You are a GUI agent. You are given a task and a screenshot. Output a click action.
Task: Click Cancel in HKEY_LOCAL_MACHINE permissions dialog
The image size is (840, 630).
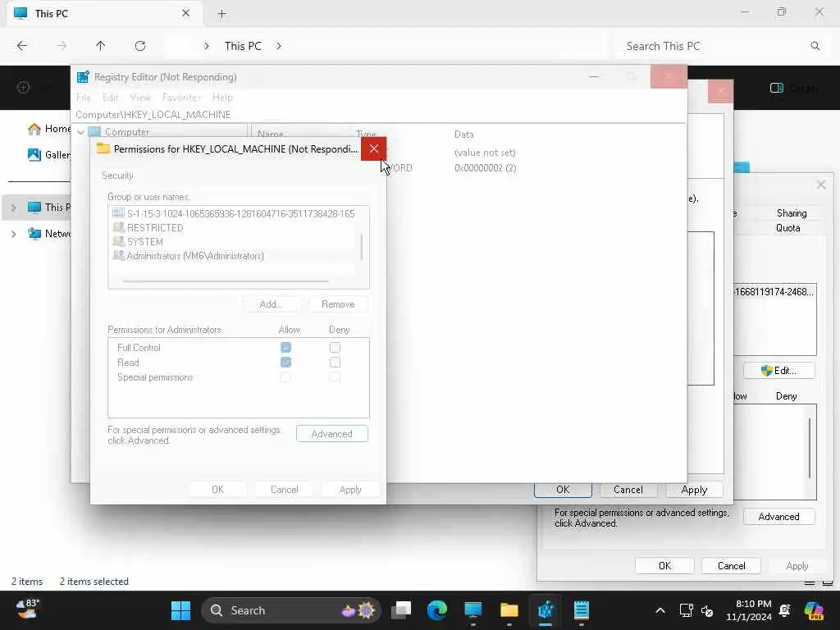[x=285, y=490]
